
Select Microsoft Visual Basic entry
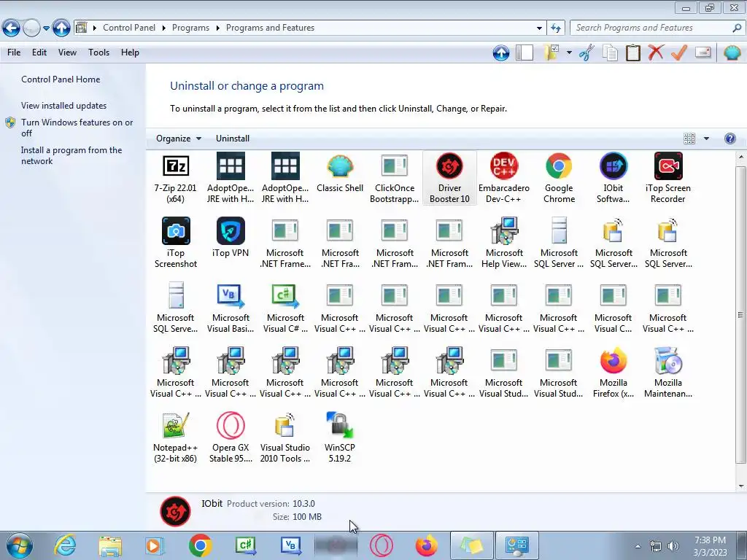(x=231, y=308)
